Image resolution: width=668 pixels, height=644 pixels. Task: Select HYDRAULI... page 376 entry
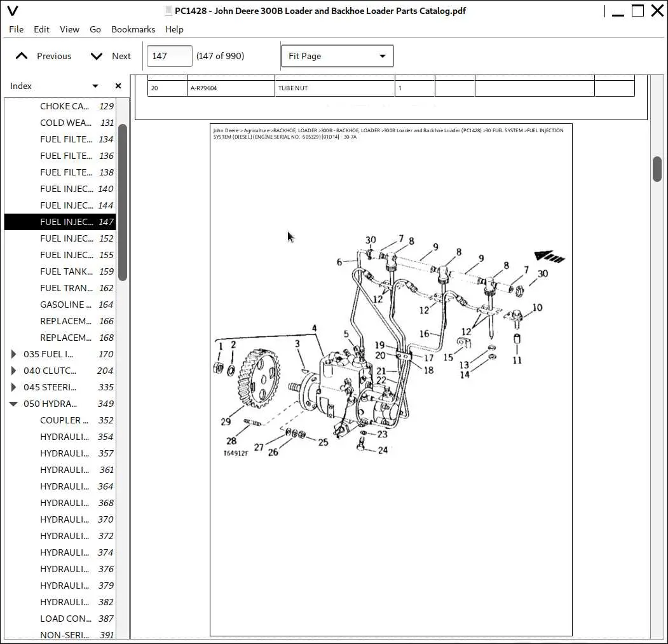pyautogui.click(x=60, y=569)
